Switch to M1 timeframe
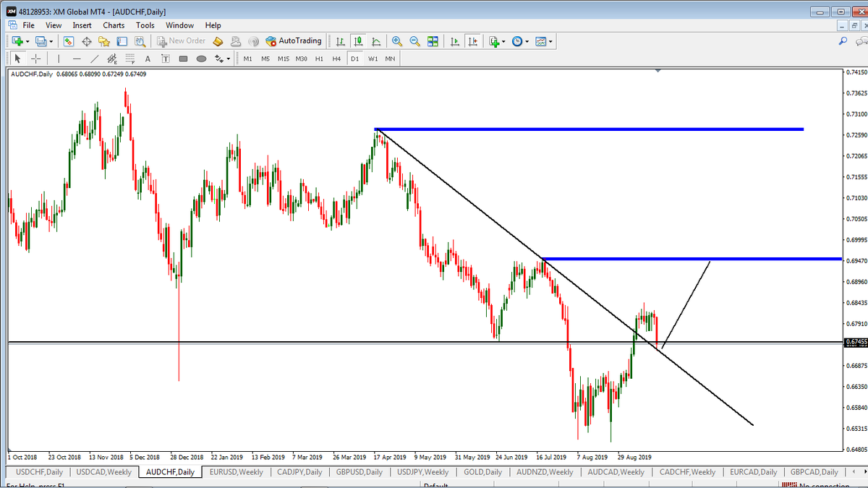 248,59
